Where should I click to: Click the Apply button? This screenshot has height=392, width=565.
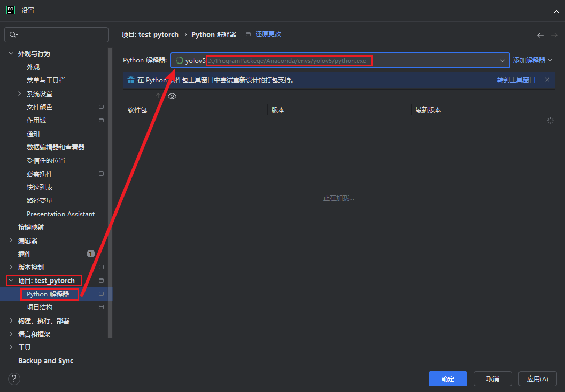tap(537, 379)
